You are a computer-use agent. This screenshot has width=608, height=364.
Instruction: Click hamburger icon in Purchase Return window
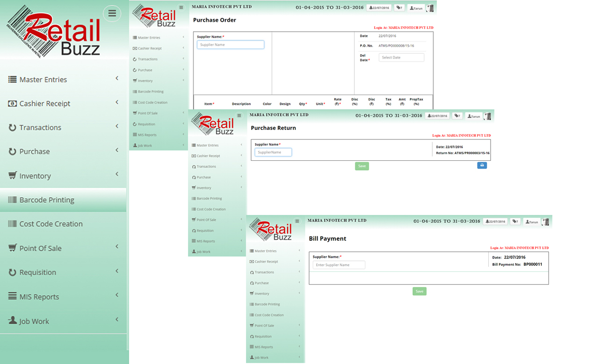coord(239,115)
